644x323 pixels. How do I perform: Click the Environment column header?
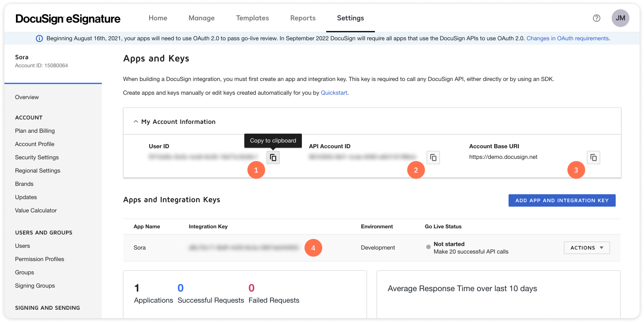377,227
